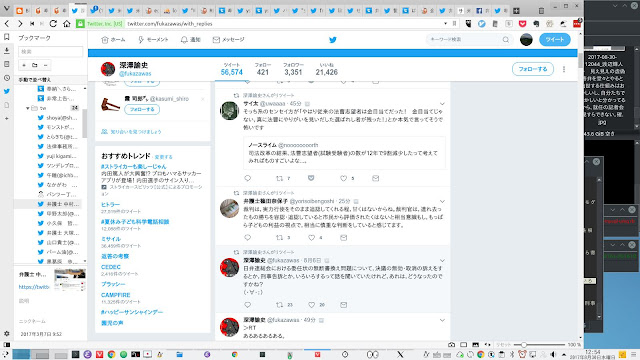Open the Bookmarks panel icon
The height and width of the screenshot is (360, 640).
coord(7,37)
